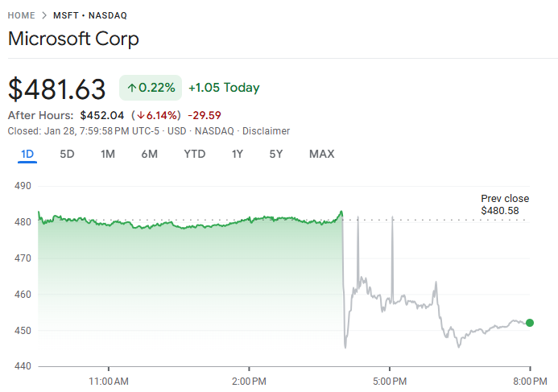Click the green end-of-chart dot marker

tap(529, 323)
